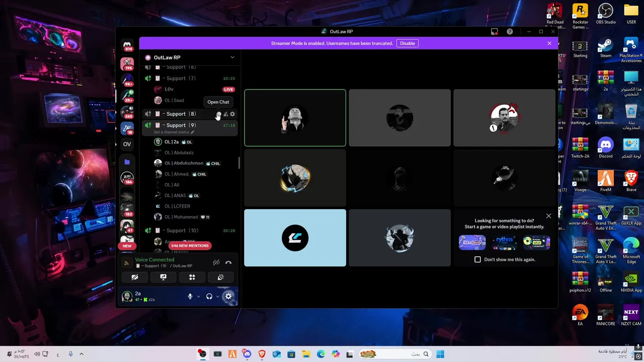Image resolution: width=644 pixels, height=362 pixels.
Task: Open OBS Studio desktop shortcut
Action: coord(606,14)
